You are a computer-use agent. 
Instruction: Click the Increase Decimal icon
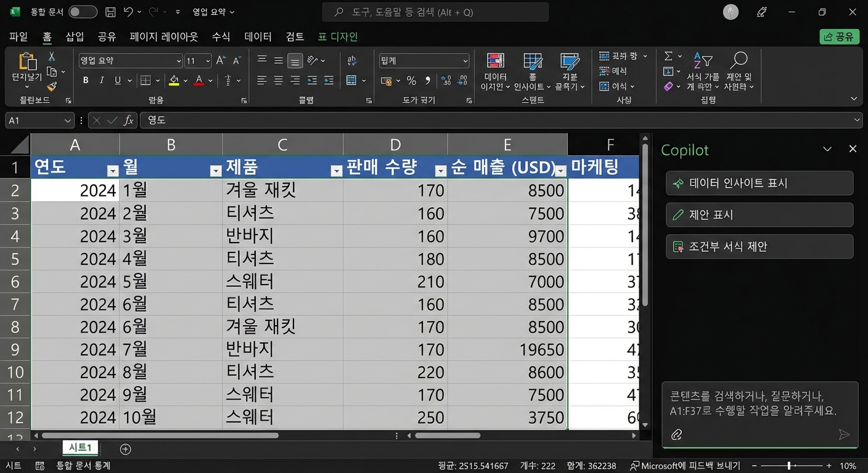point(446,81)
